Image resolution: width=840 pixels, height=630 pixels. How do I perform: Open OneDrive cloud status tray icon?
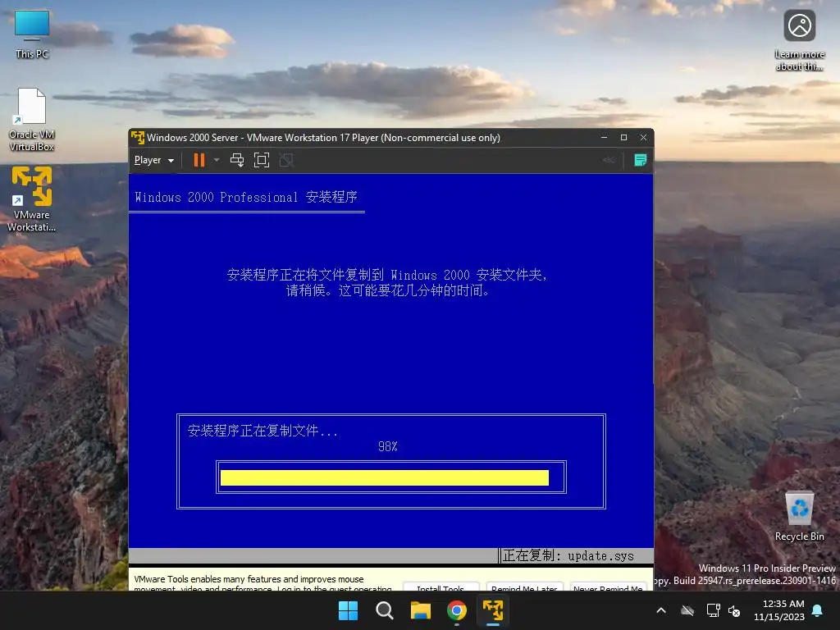[x=687, y=610]
